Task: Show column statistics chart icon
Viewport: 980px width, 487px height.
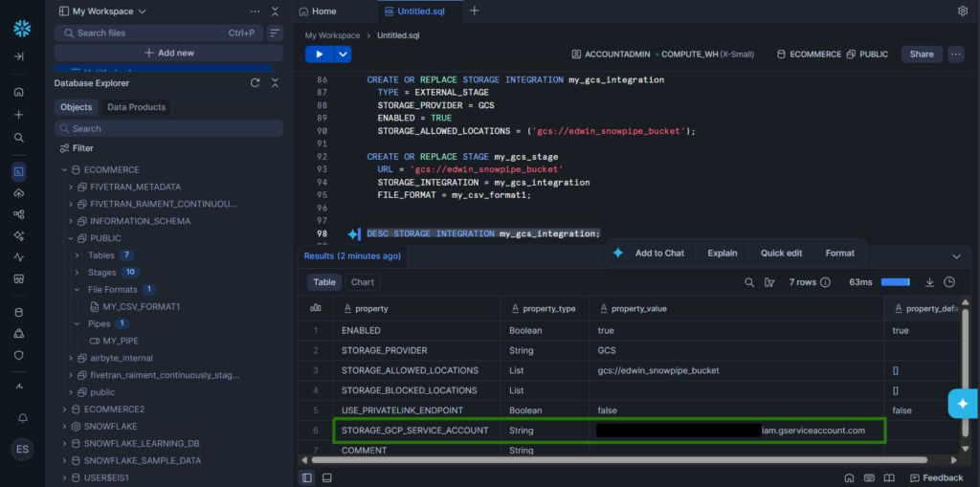Action: click(x=316, y=307)
